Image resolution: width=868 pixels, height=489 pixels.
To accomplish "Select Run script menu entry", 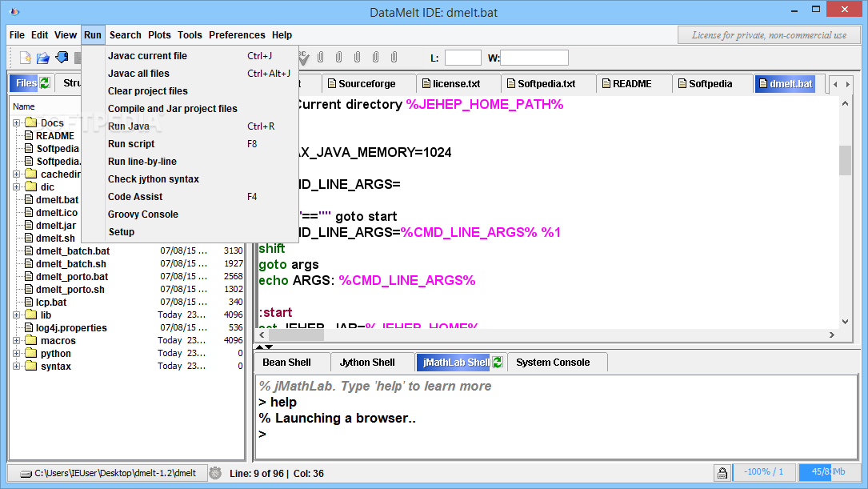I will tap(190, 144).
